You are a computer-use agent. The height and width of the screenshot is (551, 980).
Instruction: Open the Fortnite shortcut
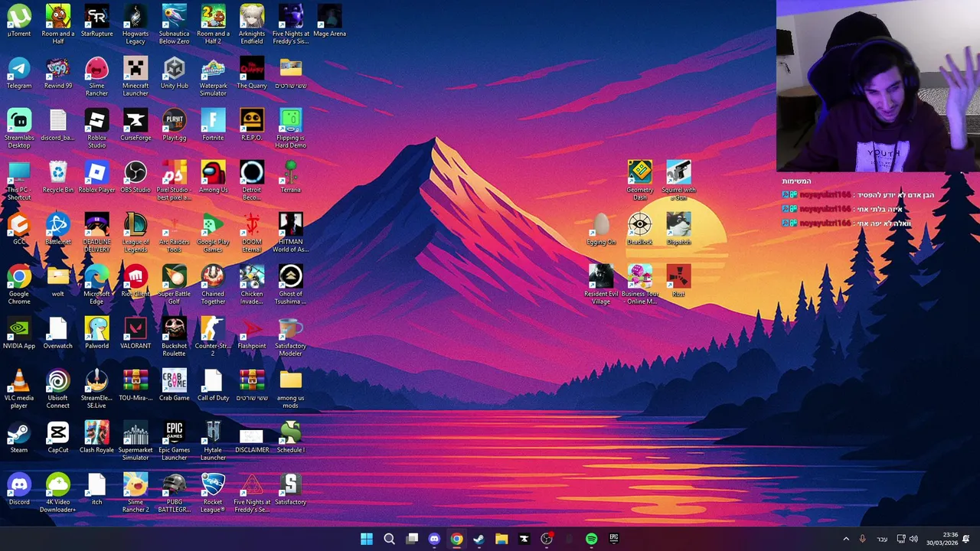[213, 125]
